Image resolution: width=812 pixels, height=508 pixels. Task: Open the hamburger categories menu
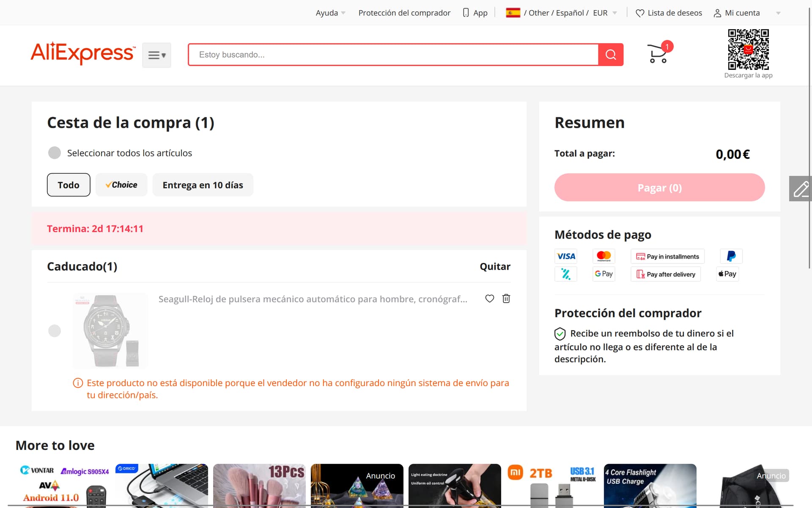156,55
